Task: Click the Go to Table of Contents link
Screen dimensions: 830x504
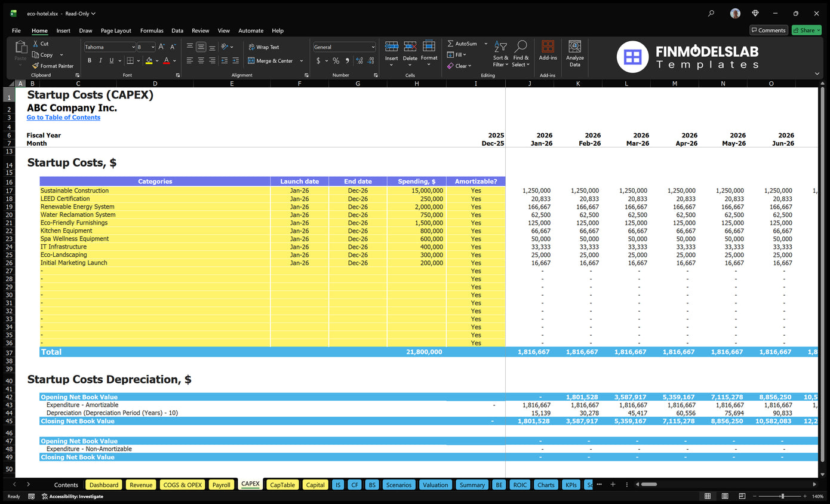Action: pyautogui.click(x=63, y=118)
